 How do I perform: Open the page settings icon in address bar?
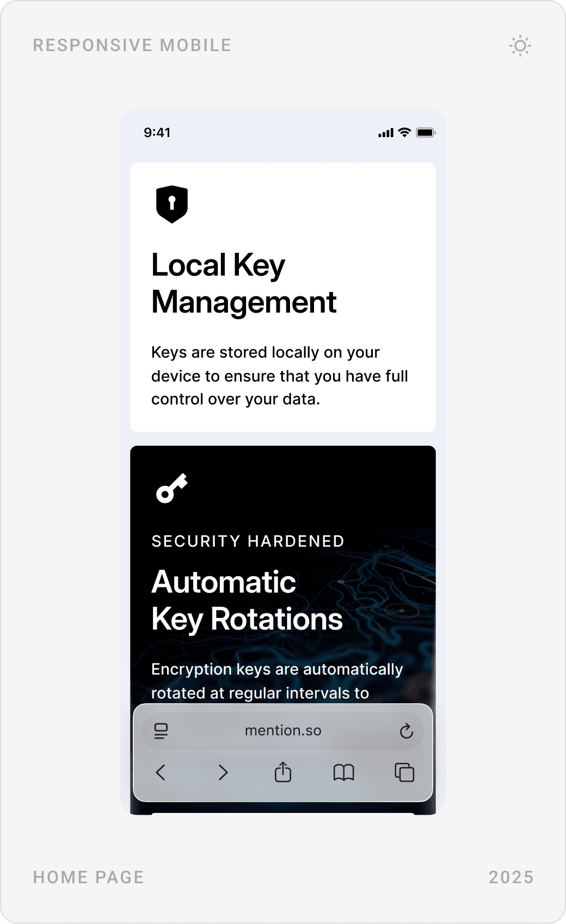point(161,731)
